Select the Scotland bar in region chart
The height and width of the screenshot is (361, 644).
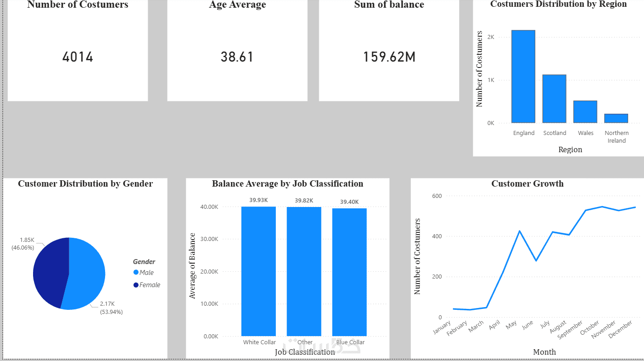pyautogui.click(x=554, y=99)
